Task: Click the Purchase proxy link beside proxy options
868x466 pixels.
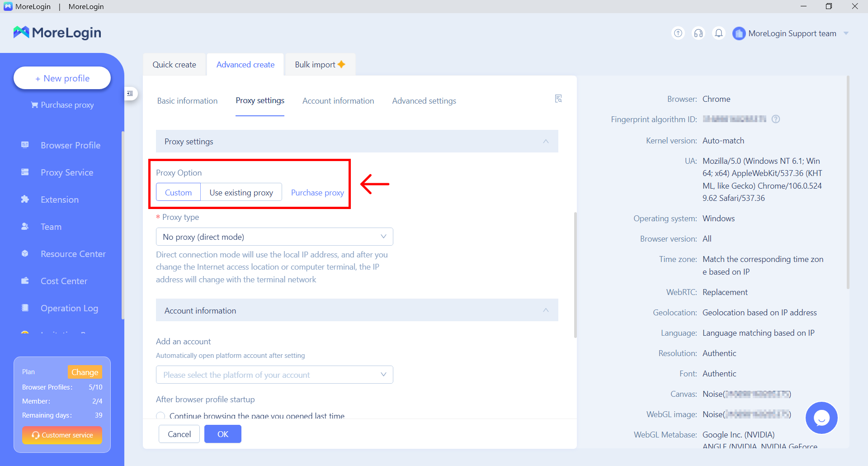Action: click(317, 193)
